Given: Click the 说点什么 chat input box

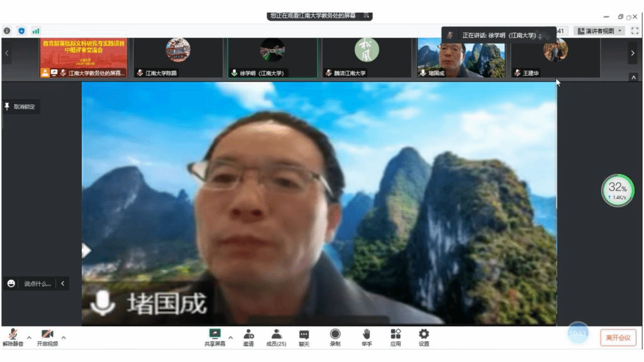Looking at the screenshot, I should pyautogui.click(x=37, y=284).
